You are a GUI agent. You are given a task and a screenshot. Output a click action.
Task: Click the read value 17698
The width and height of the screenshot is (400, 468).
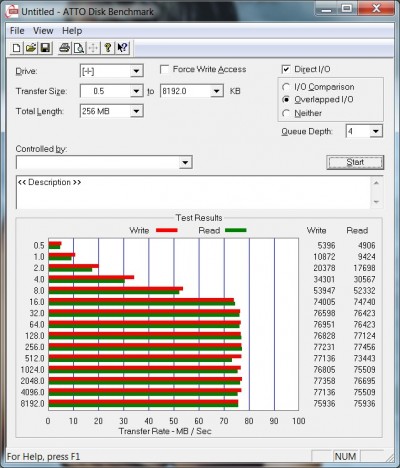(x=364, y=268)
